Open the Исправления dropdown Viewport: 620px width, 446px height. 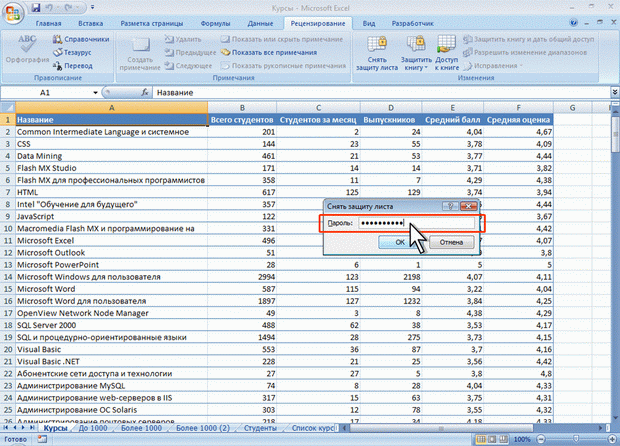click(x=493, y=66)
